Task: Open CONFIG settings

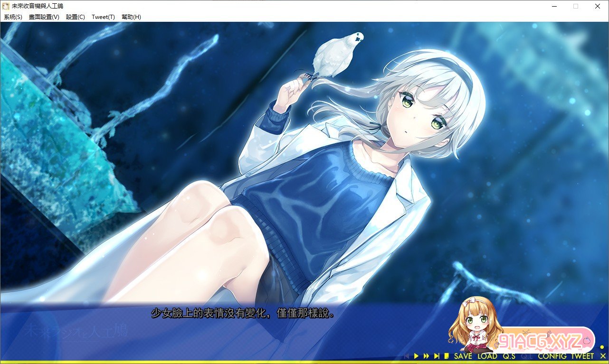Action: (552, 356)
